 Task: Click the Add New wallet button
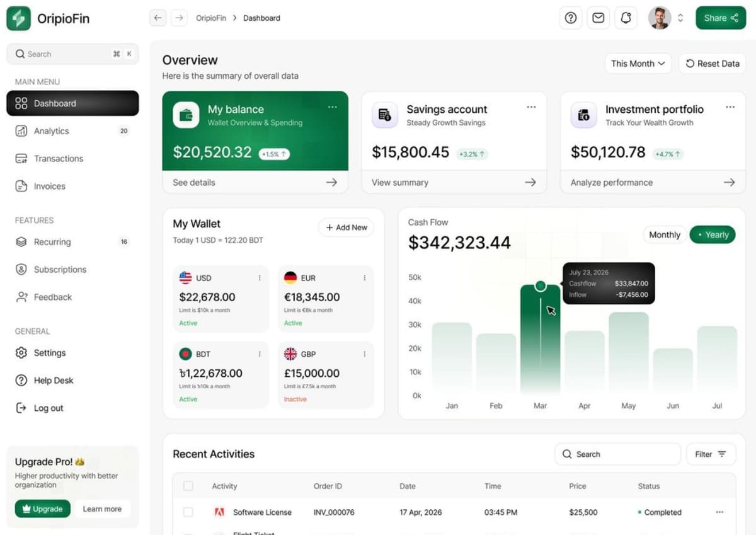click(346, 227)
